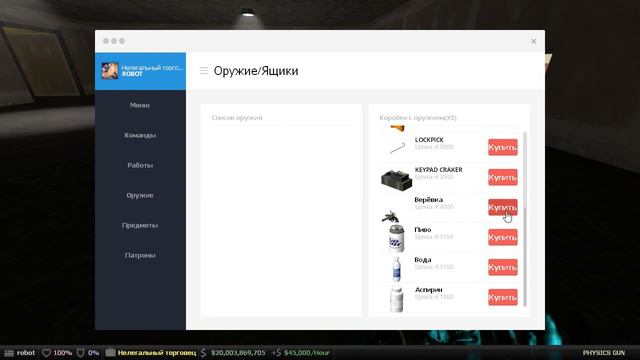Select Оружие in the sidebar

click(x=140, y=195)
